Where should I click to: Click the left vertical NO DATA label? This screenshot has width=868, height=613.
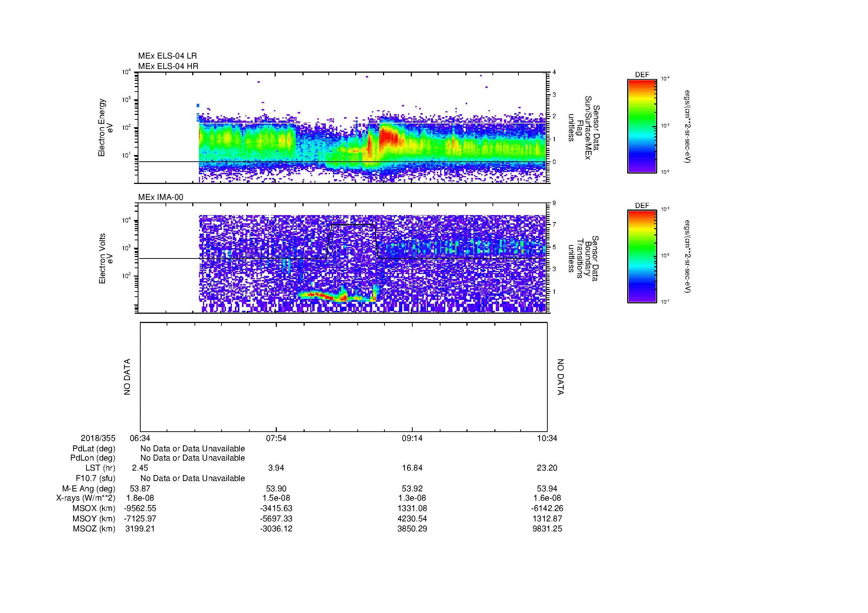point(127,377)
